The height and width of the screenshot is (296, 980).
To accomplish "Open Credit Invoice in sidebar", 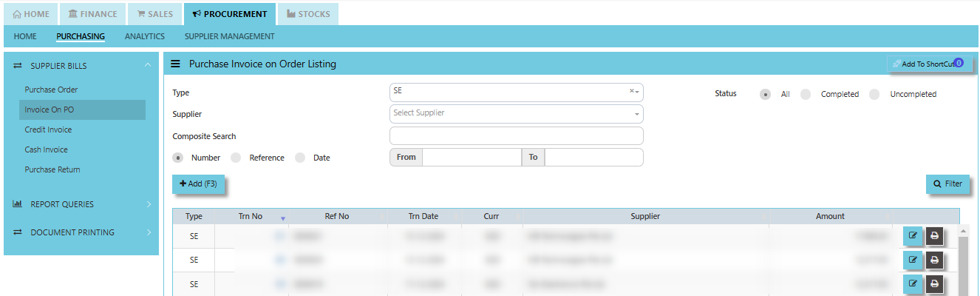I will pyautogui.click(x=48, y=129).
